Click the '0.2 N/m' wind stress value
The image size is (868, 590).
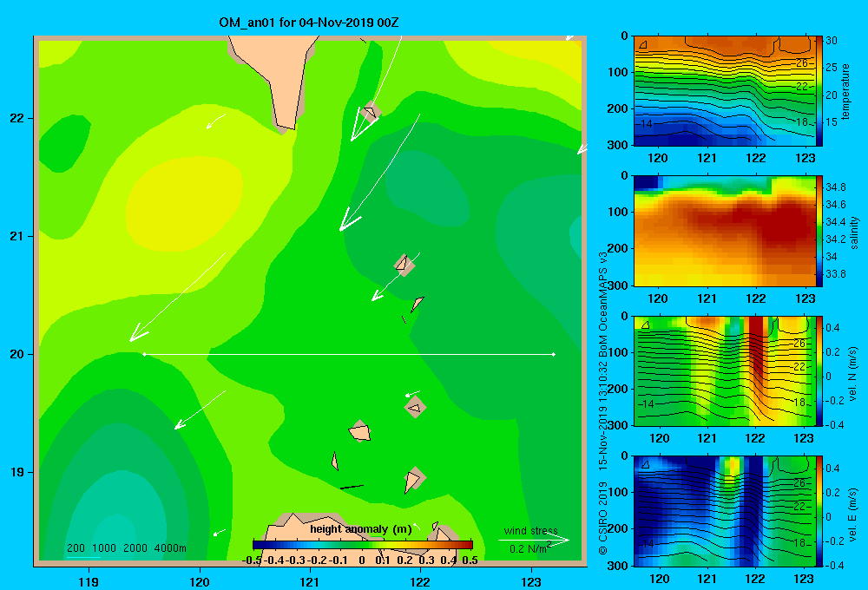pos(528,549)
